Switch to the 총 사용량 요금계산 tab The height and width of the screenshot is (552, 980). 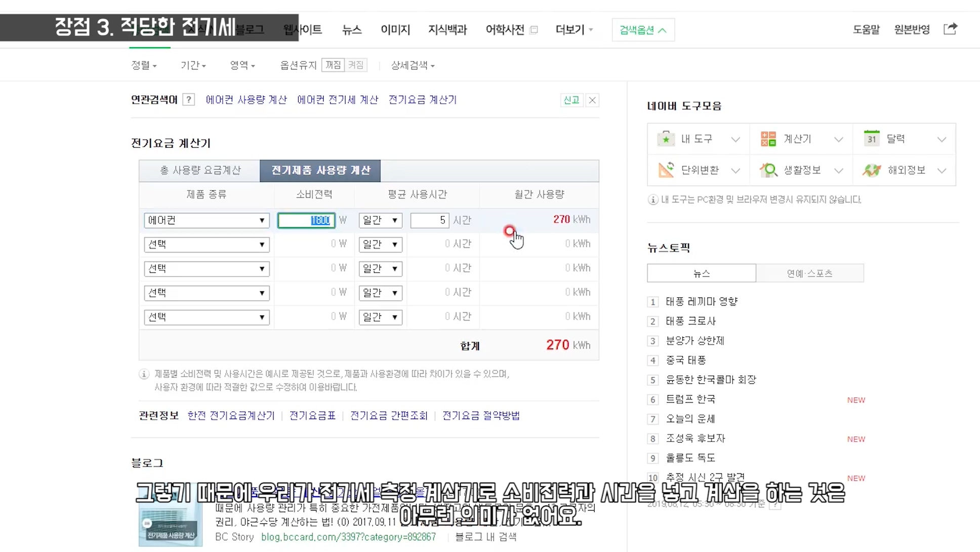(x=200, y=170)
